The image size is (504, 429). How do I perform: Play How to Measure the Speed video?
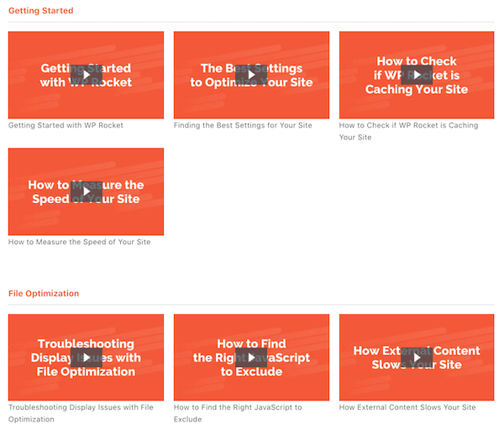point(87,191)
